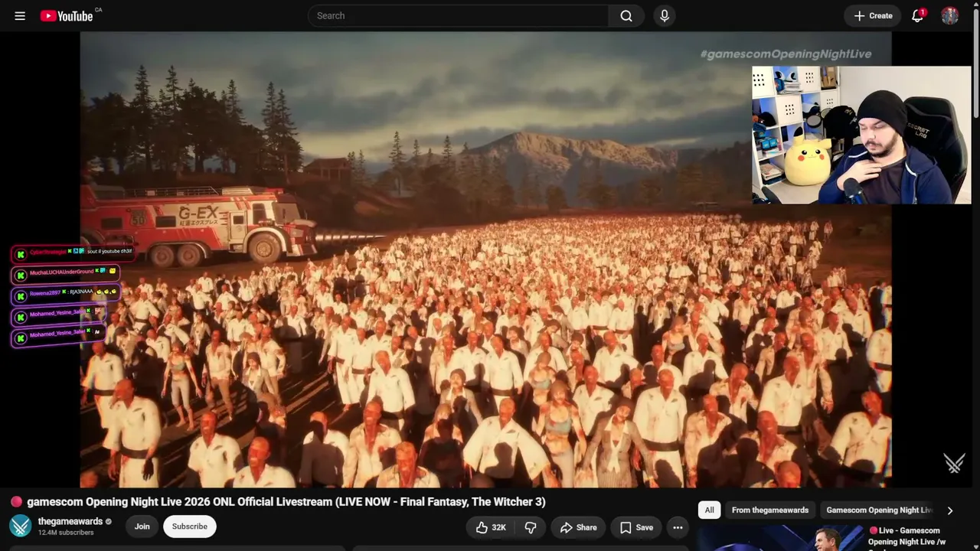Image resolution: width=980 pixels, height=551 pixels.
Task: Click the video title text
Action: [x=286, y=502]
